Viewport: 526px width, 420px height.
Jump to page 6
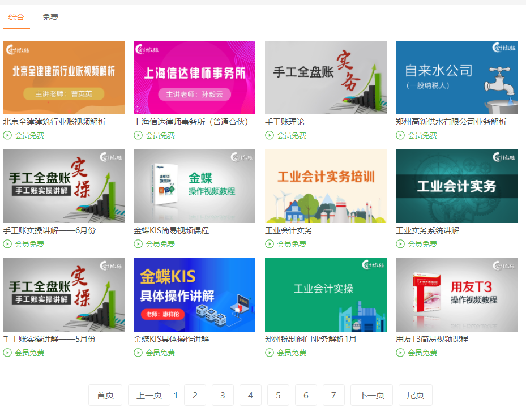coord(306,395)
